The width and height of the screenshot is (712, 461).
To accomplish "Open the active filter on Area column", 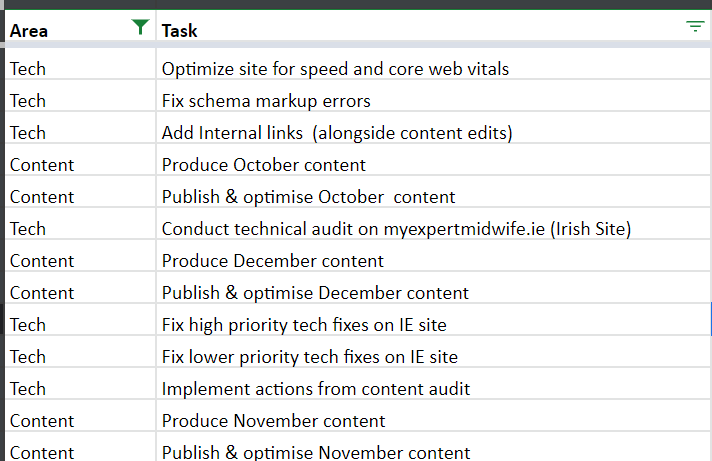I will click(141, 28).
